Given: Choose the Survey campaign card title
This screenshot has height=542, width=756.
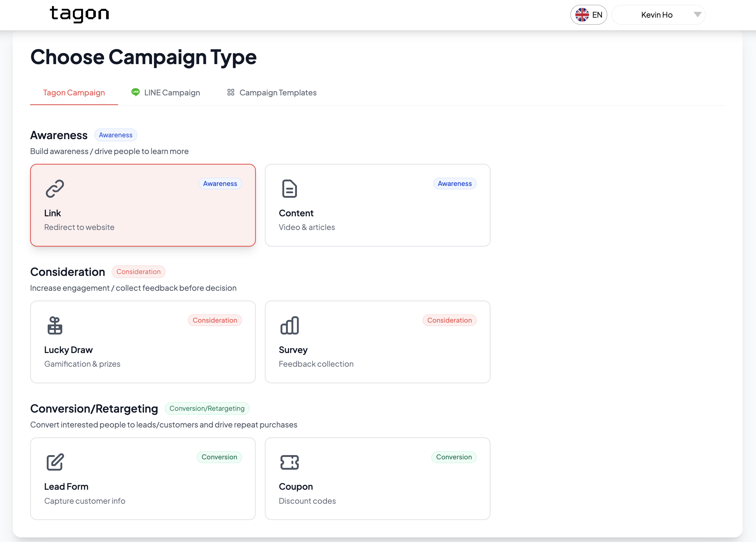Looking at the screenshot, I should click(x=293, y=350).
